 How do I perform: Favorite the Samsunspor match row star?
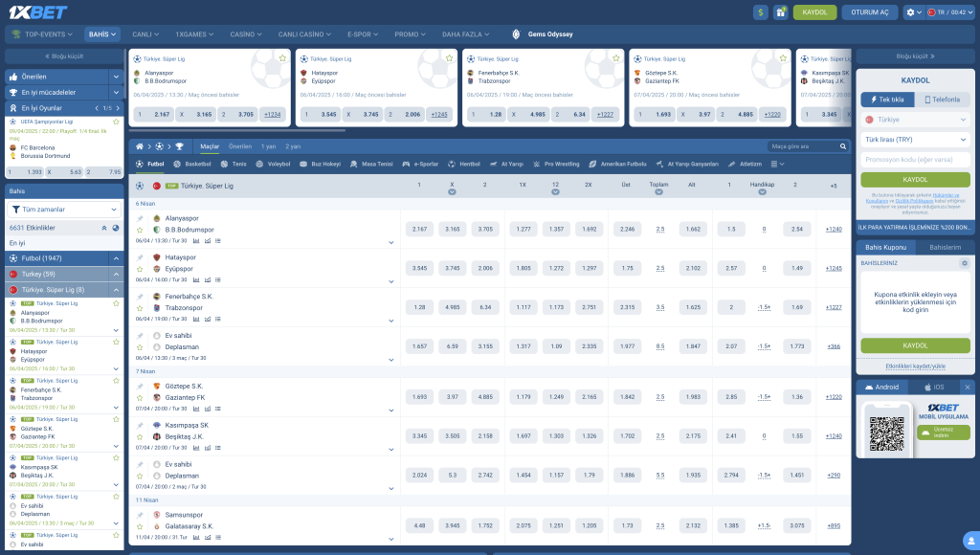140,526
